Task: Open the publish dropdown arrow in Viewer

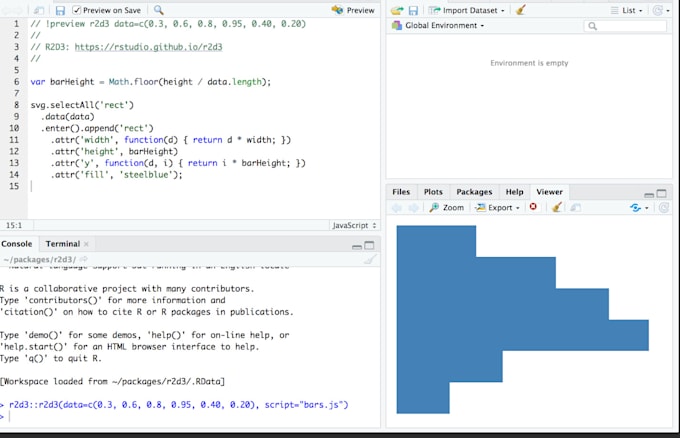Action: (x=647, y=208)
